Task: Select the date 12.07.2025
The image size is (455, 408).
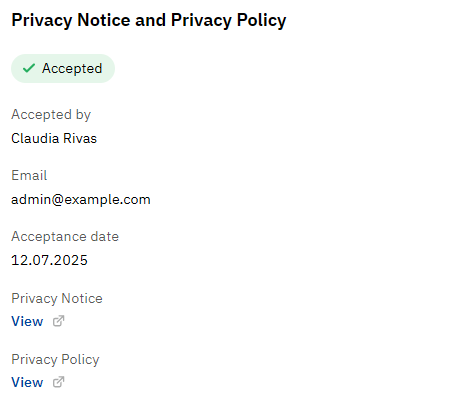Action: 49,260
